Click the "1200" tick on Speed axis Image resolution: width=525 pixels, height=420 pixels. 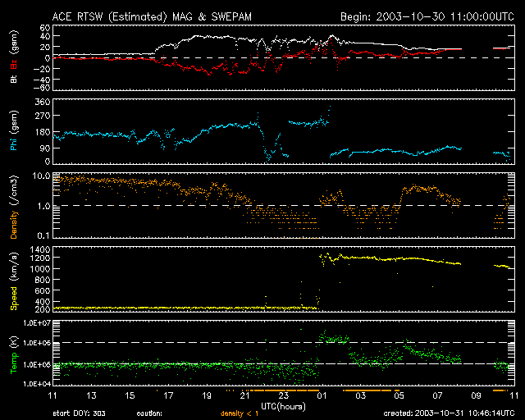tap(40, 258)
